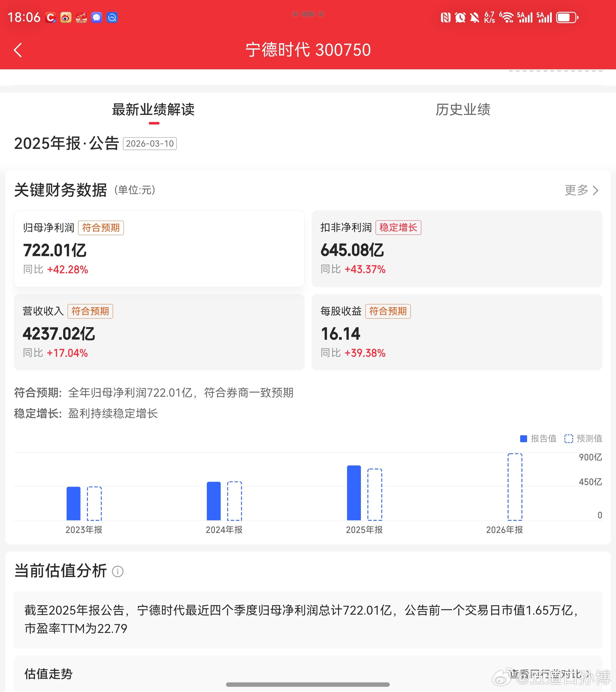Image resolution: width=616 pixels, height=692 pixels.
Task: Toggle the 稳定增长 tag on 扣非净利润
Action: [x=398, y=228]
